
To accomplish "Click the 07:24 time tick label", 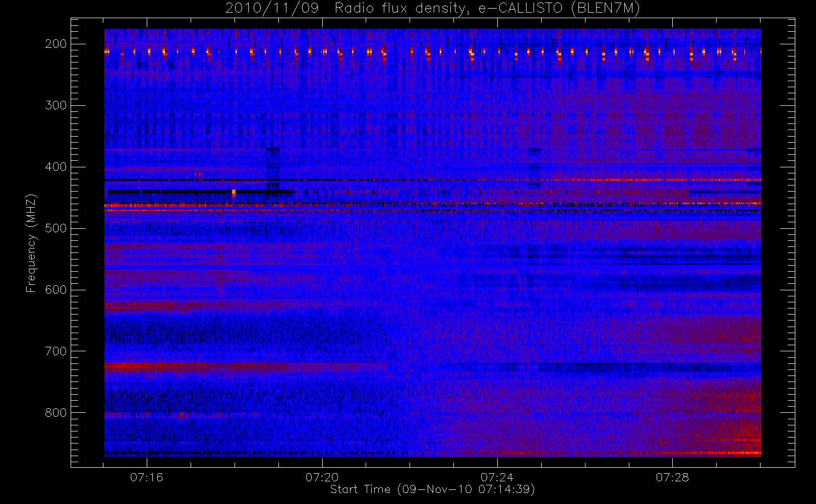I will tap(497, 477).
